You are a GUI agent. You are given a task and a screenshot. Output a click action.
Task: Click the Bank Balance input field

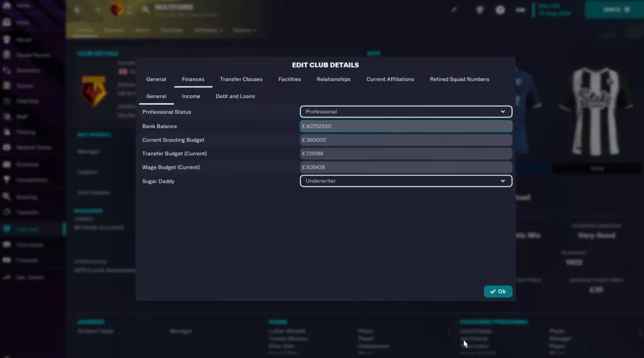[x=406, y=126]
